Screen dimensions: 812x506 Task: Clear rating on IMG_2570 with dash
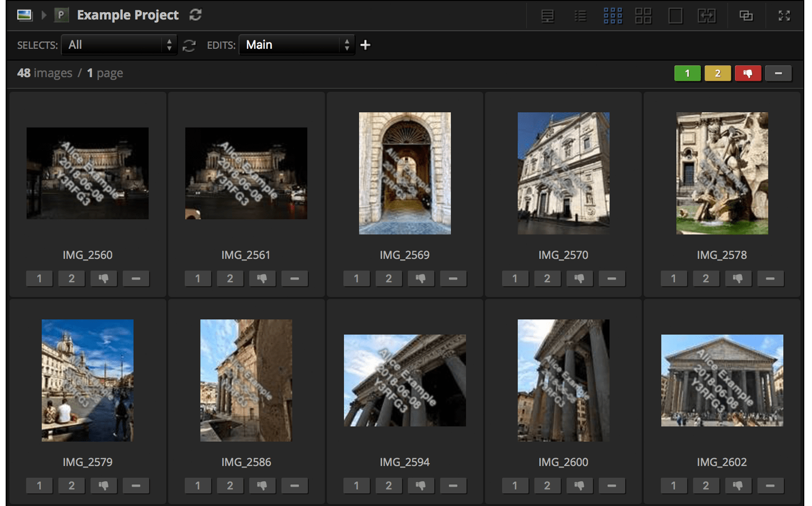click(612, 279)
